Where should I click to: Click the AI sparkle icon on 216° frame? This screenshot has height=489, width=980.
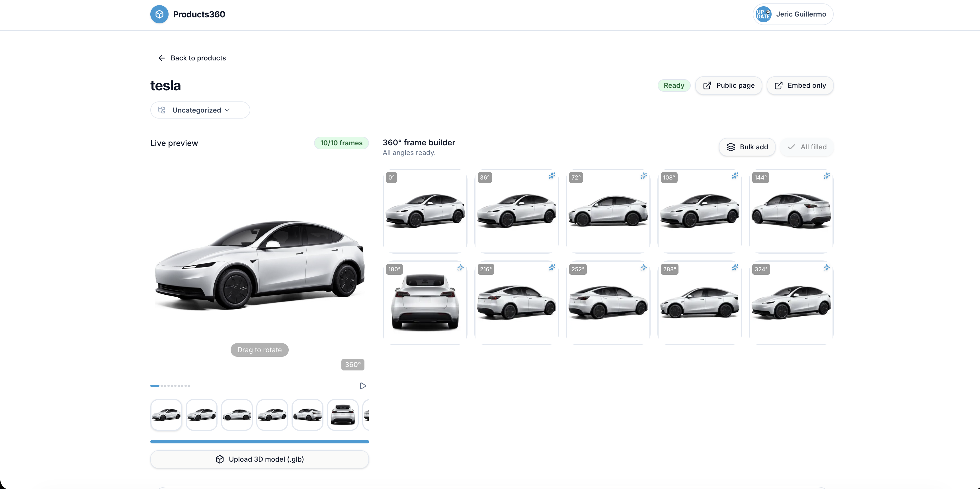[x=552, y=267]
